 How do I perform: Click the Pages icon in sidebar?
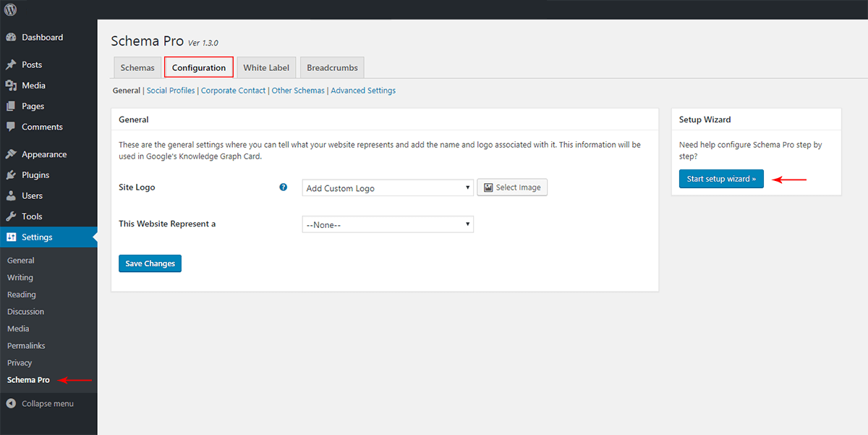(11, 106)
